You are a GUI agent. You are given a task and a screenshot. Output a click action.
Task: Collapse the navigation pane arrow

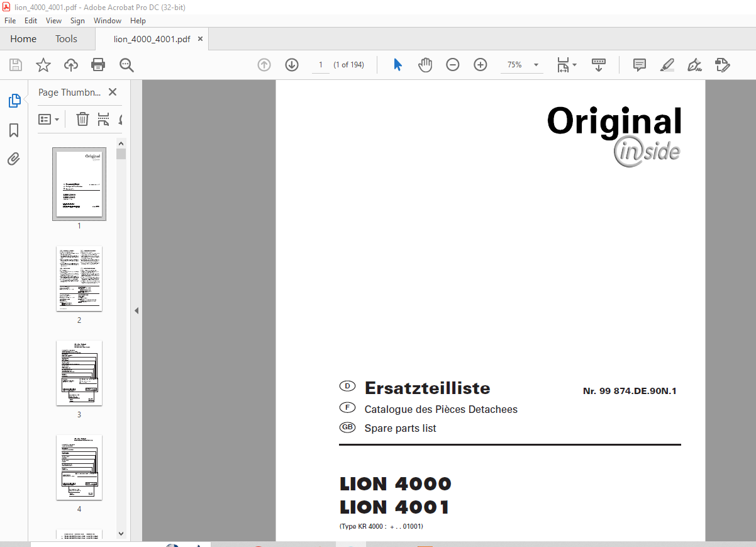(136, 310)
